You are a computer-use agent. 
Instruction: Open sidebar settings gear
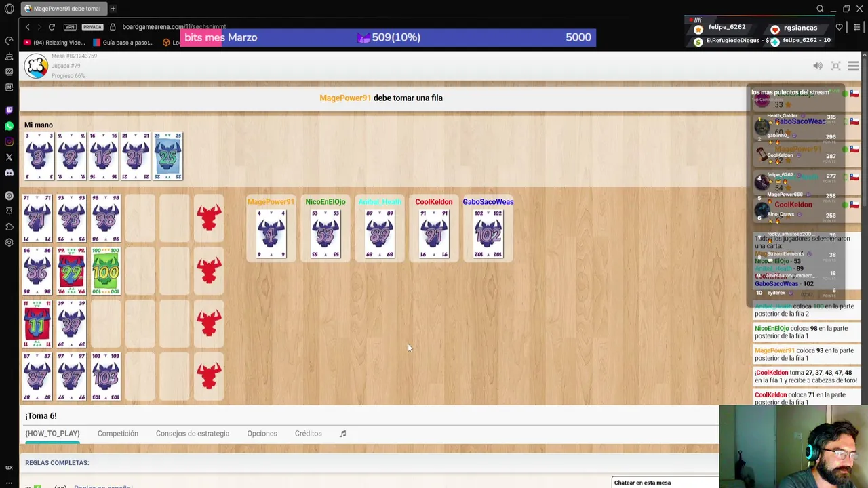coord(9,242)
